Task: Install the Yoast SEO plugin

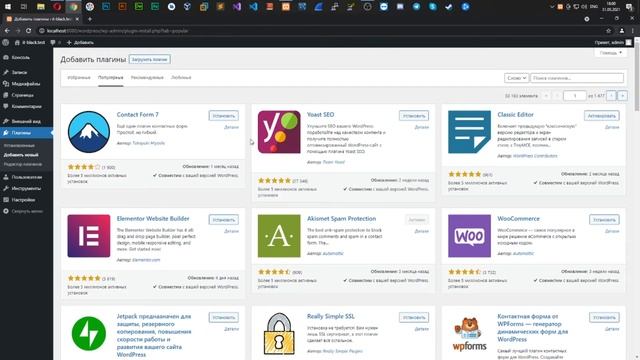Action: 414,116
